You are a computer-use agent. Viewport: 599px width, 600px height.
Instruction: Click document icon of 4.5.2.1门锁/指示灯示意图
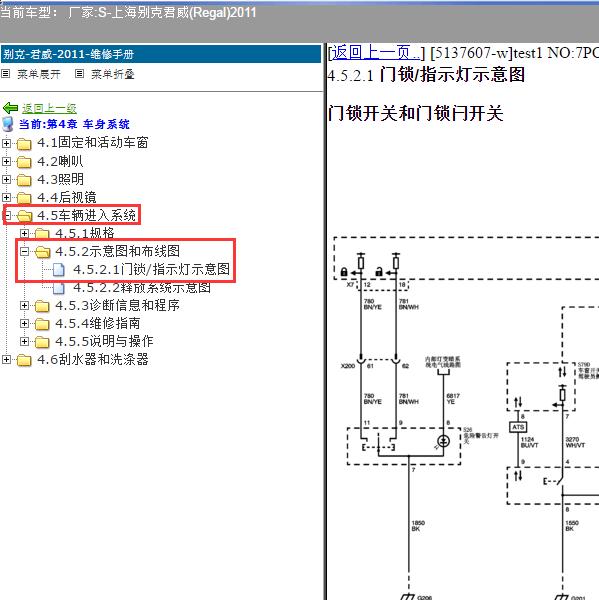59,270
